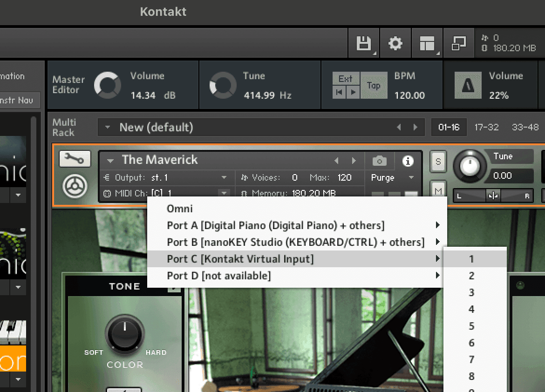The image size is (545, 392).
Task: Click the master Tune 414.99 Hz value
Action: point(267,95)
